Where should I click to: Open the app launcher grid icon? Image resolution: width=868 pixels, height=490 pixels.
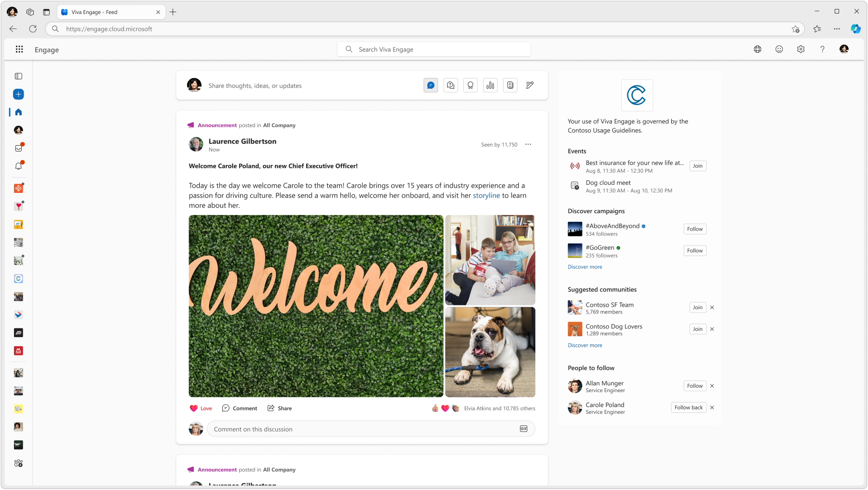coord(19,49)
